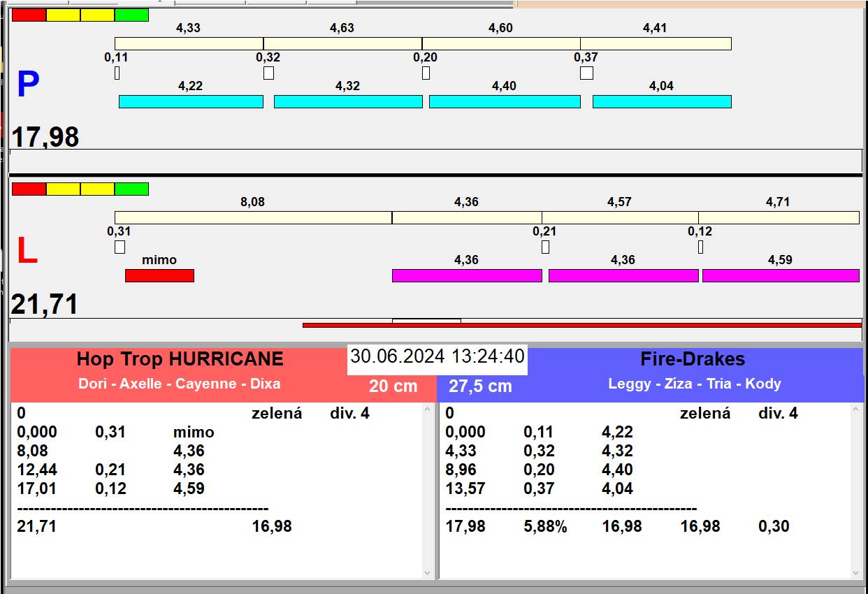Click the 27,5 cm jump height label
Viewport: 868px width, 594px height.
click(480, 386)
